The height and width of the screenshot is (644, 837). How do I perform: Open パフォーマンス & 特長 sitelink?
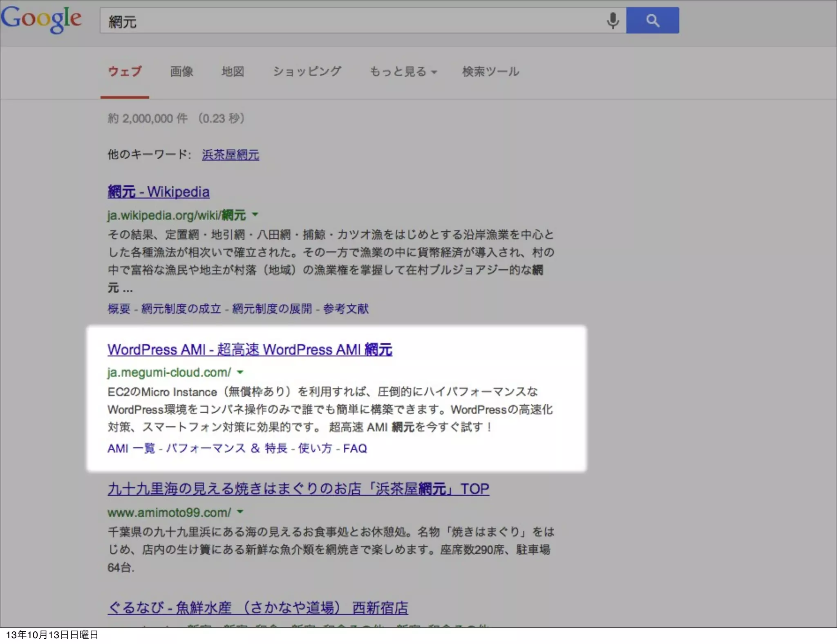[227, 448]
